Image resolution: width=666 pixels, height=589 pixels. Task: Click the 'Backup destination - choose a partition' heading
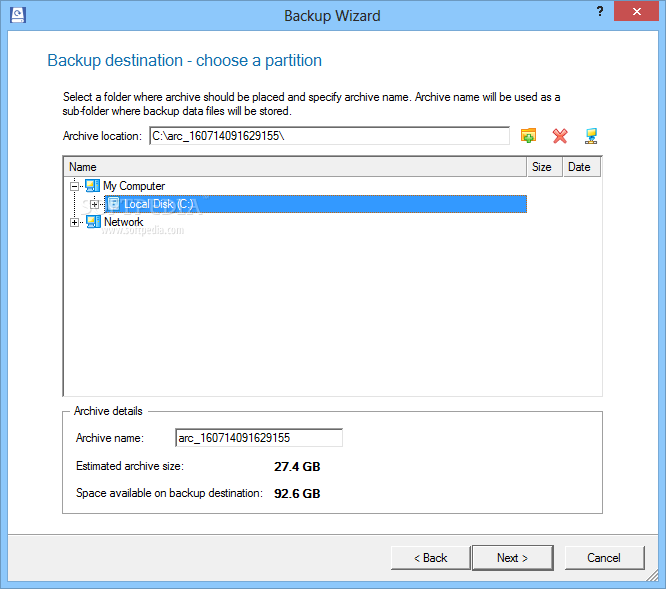click(x=184, y=60)
